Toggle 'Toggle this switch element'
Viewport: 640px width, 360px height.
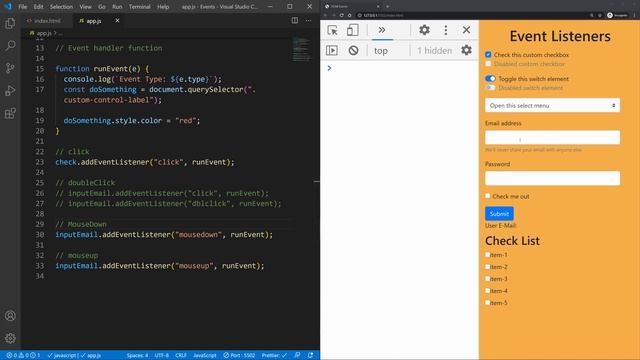click(490, 78)
